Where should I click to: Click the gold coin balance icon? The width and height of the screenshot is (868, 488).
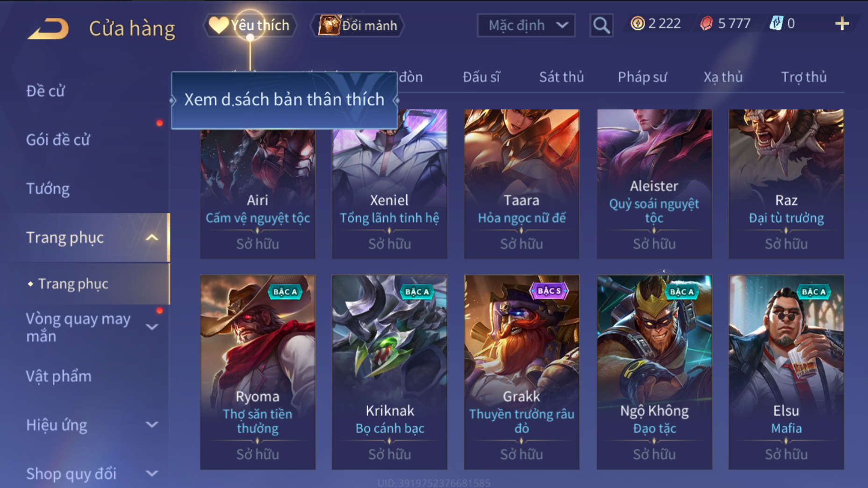638,23
